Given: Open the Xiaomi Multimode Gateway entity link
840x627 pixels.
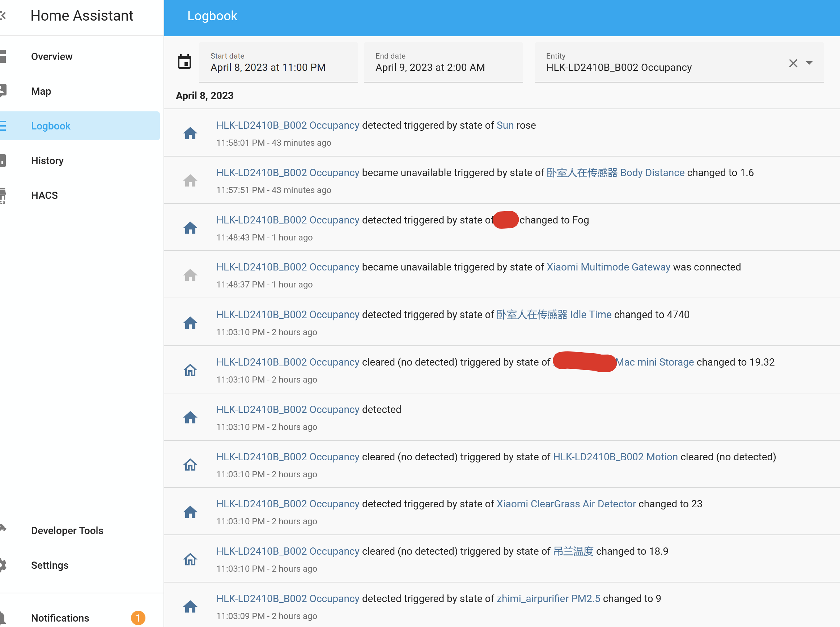Looking at the screenshot, I should tap(608, 267).
